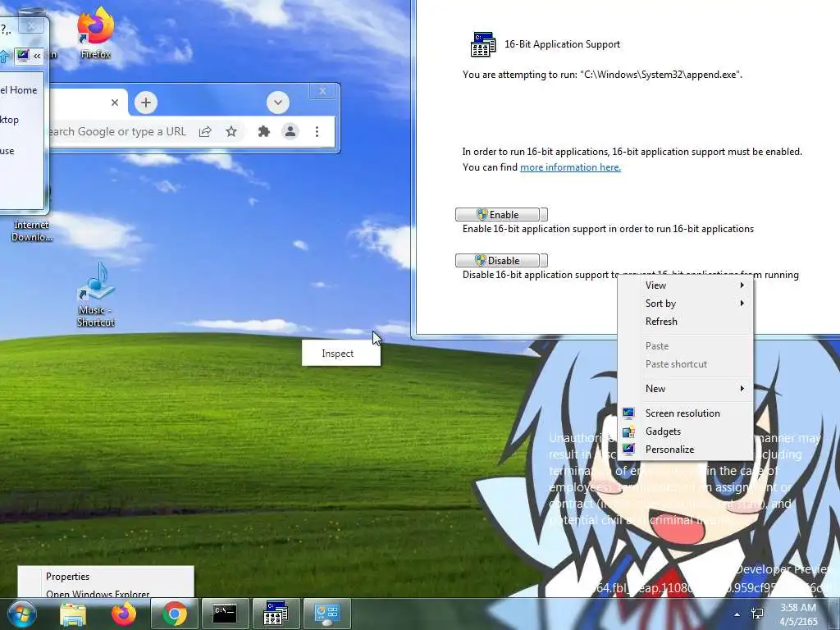Open Chrome extensions puzzle icon
The width and height of the screenshot is (840, 630).
tap(263, 132)
